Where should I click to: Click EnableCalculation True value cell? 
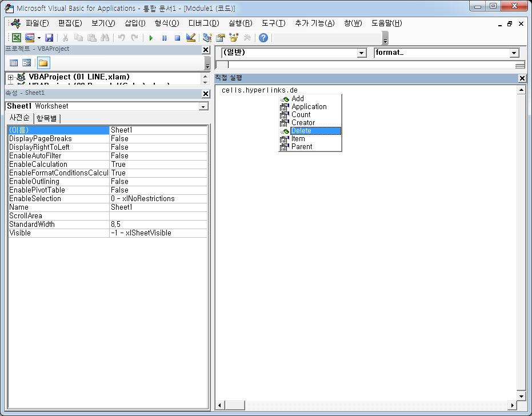(x=158, y=165)
